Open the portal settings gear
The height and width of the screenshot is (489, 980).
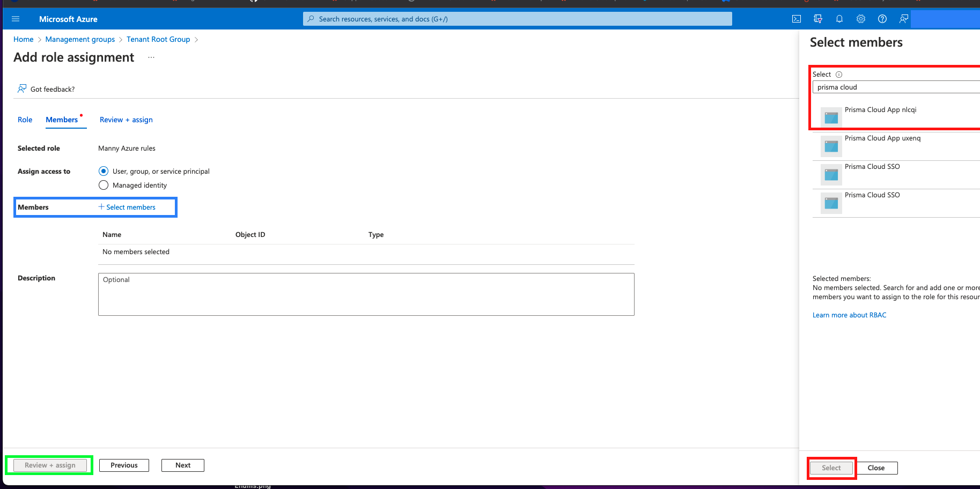(861, 18)
